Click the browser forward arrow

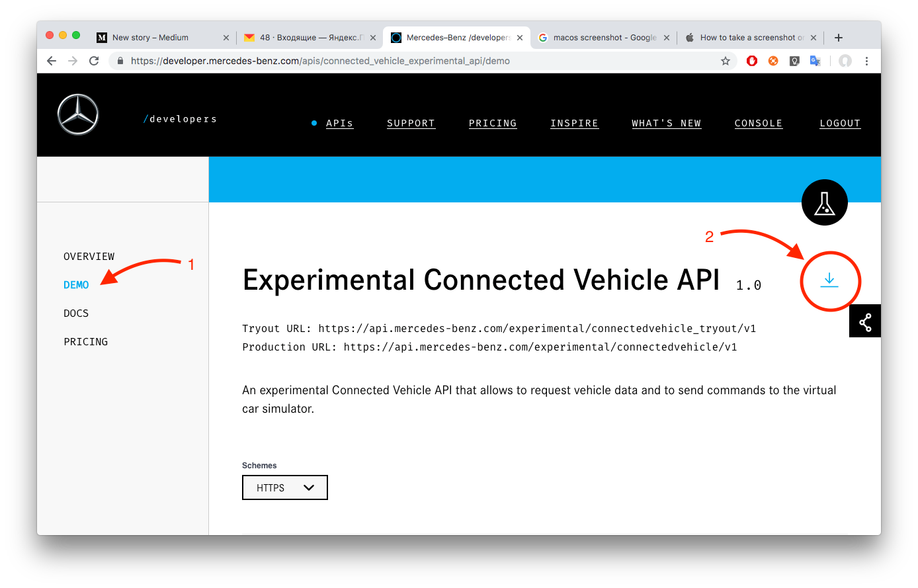point(73,61)
